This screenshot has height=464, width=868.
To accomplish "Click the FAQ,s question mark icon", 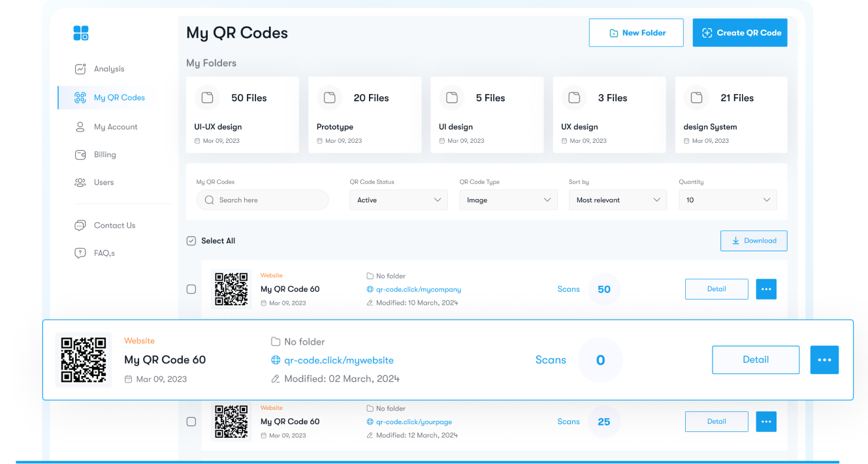I will coord(80,253).
